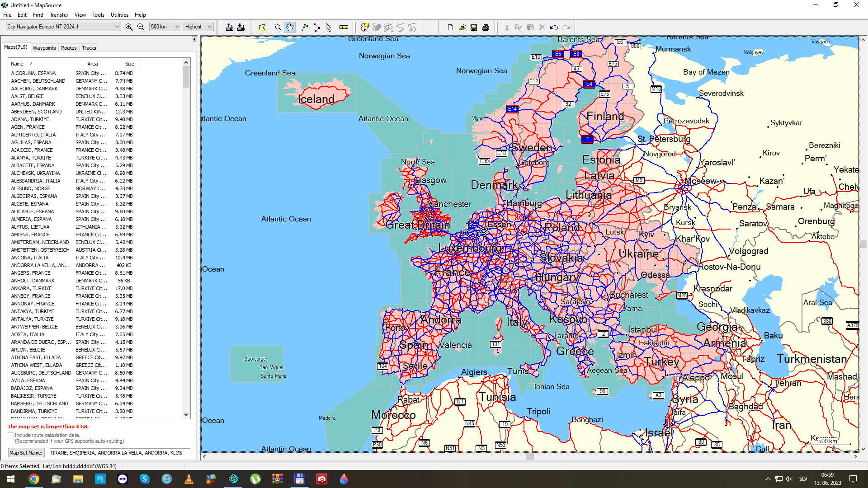Click the Cut scissors icon
The image size is (868, 488).
click(507, 27)
